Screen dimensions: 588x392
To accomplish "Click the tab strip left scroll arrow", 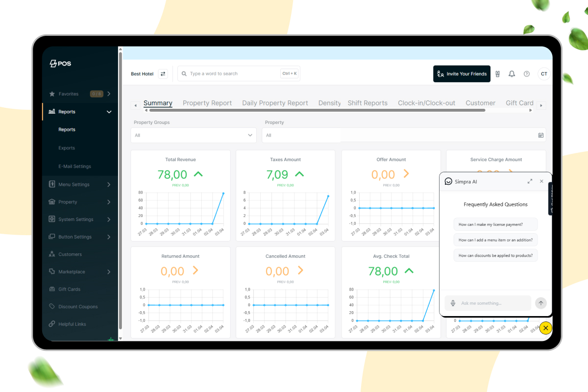I will [135, 105].
